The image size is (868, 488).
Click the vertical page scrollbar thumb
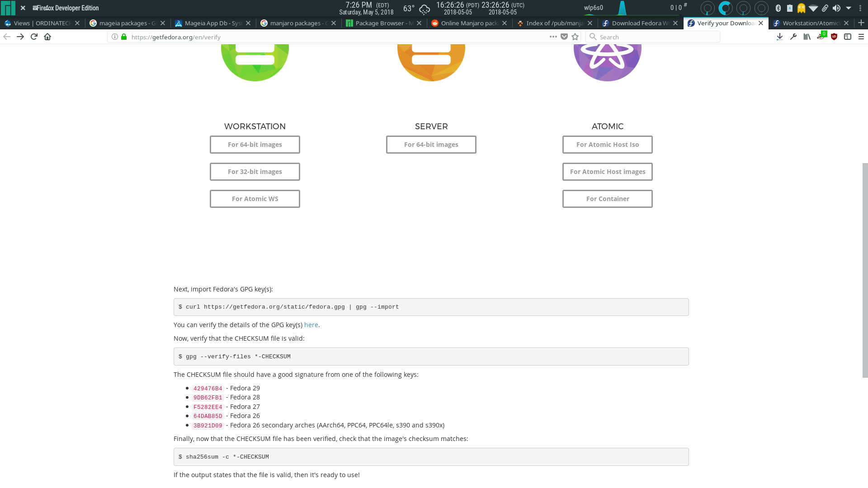(865, 270)
